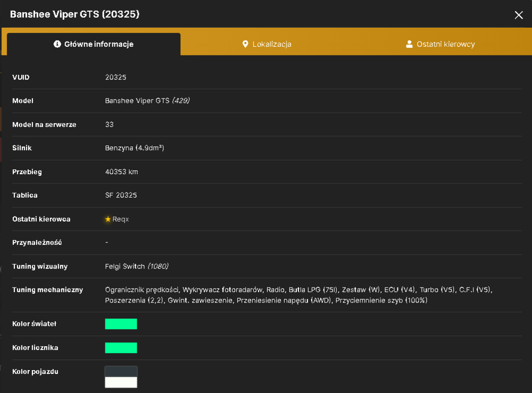The image size is (532, 393).
Task: Click Ogranicznik prędkości in mechanical tuning
Action: [142, 290]
